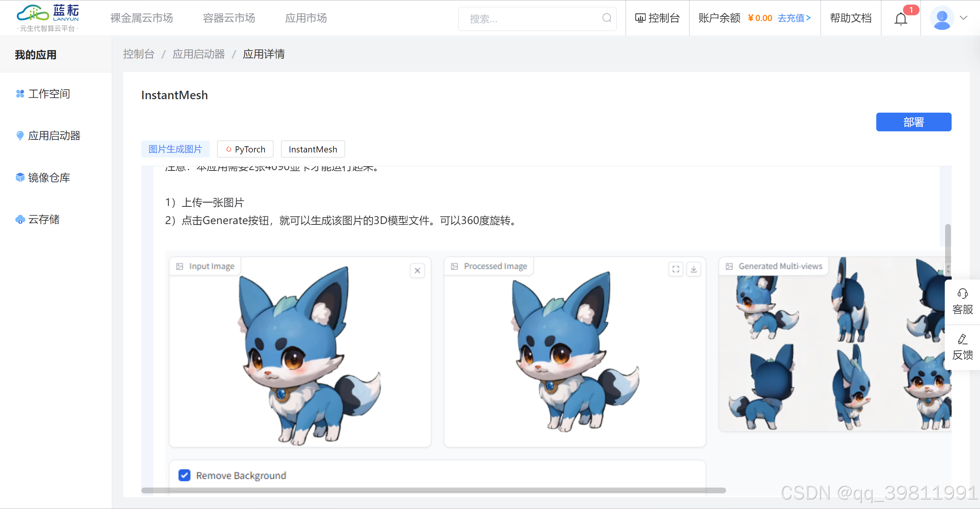Download the Processed Image
This screenshot has height=509, width=980.
point(694,269)
